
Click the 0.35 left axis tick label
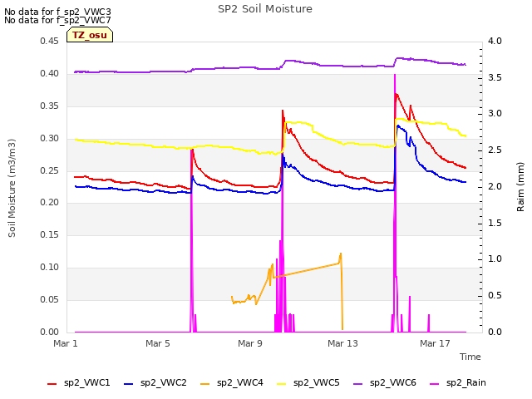coord(50,106)
